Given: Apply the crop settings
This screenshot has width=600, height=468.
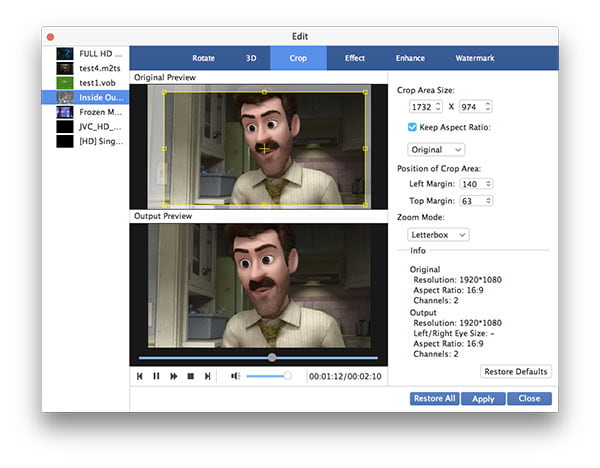Looking at the screenshot, I should coord(483,398).
